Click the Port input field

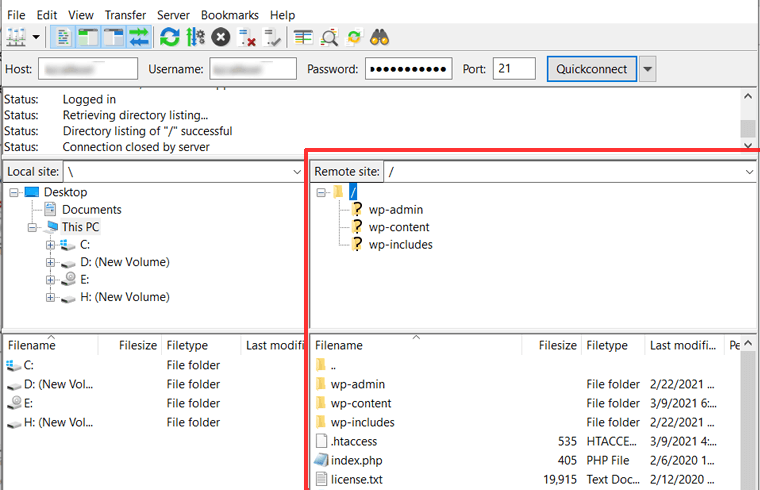(515, 69)
